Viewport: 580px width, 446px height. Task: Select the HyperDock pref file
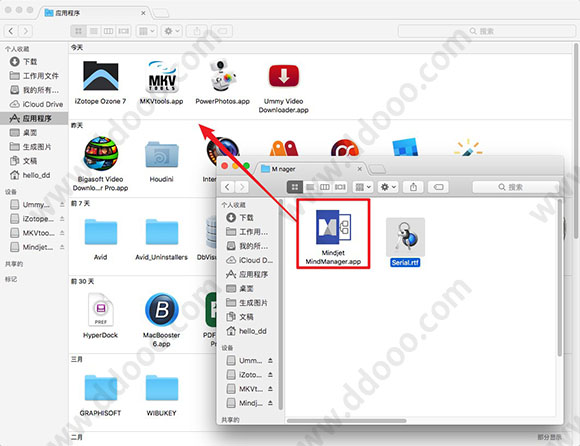[x=101, y=310]
